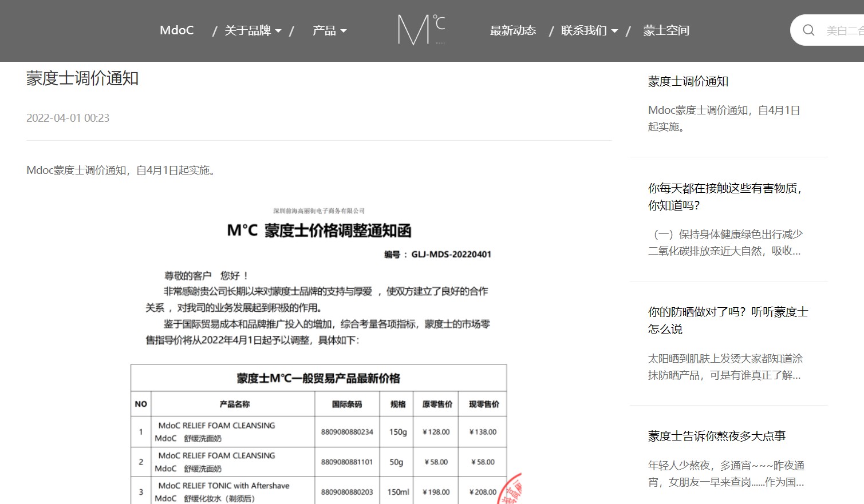The height and width of the screenshot is (504, 864).
Task: Open article 你的防晒做对了吗
Action: (x=728, y=320)
